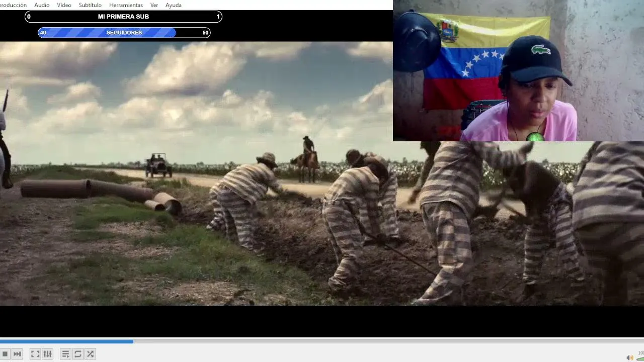Open the Ayuda menu

pos(174,5)
